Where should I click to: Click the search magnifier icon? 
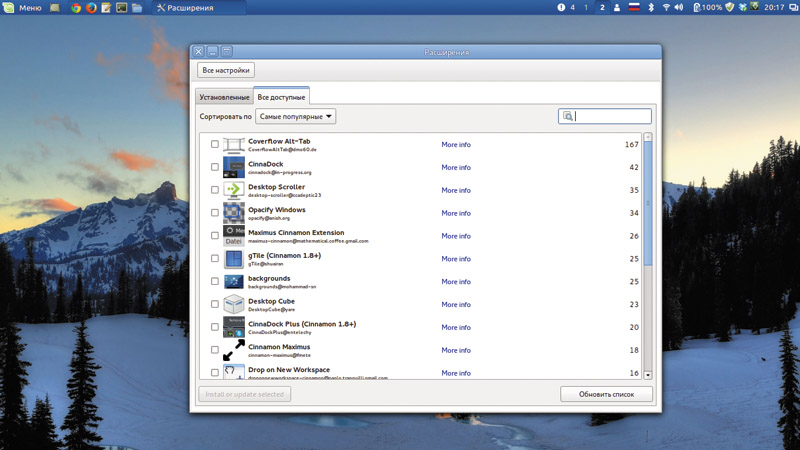point(567,116)
